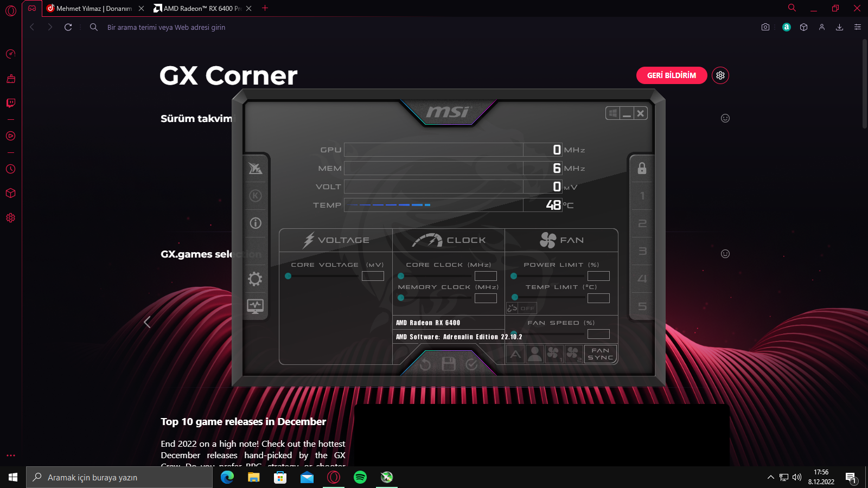The height and width of the screenshot is (488, 868).
Task: Toggle Auto fan speed mode
Action: coord(515,354)
